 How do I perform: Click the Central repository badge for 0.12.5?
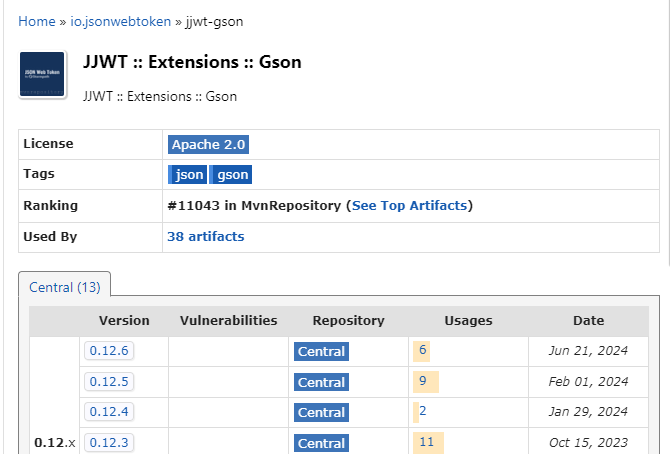tap(321, 382)
